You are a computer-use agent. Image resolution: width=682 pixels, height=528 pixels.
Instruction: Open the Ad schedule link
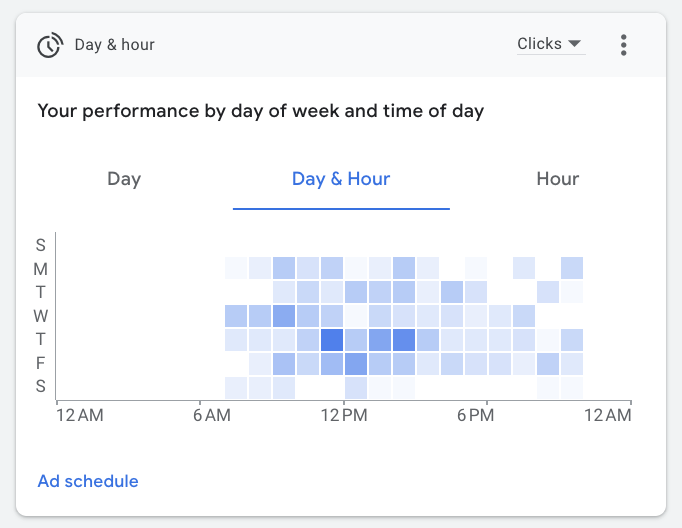88,481
